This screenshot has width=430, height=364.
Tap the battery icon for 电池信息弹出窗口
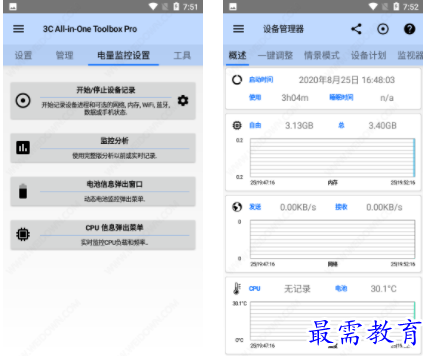(x=23, y=191)
